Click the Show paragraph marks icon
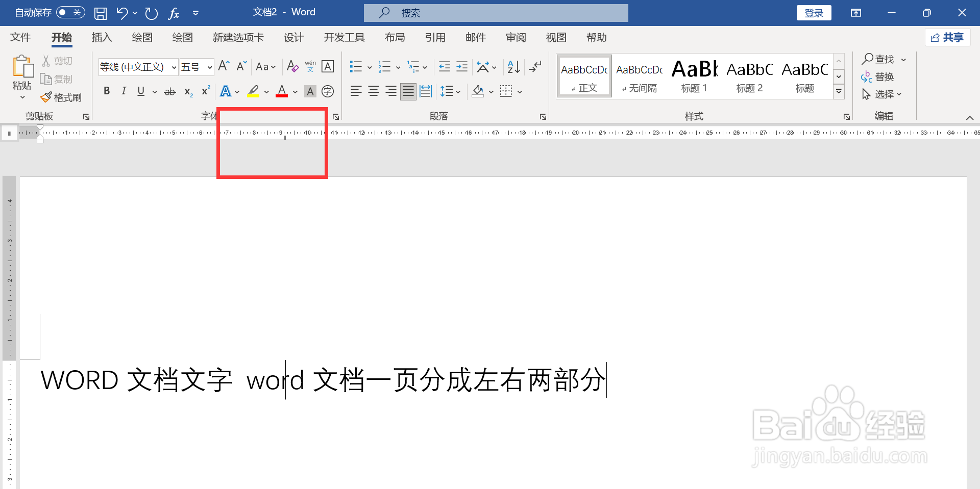The width and height of the screenshot is (980, 489). tap(535, 66)
